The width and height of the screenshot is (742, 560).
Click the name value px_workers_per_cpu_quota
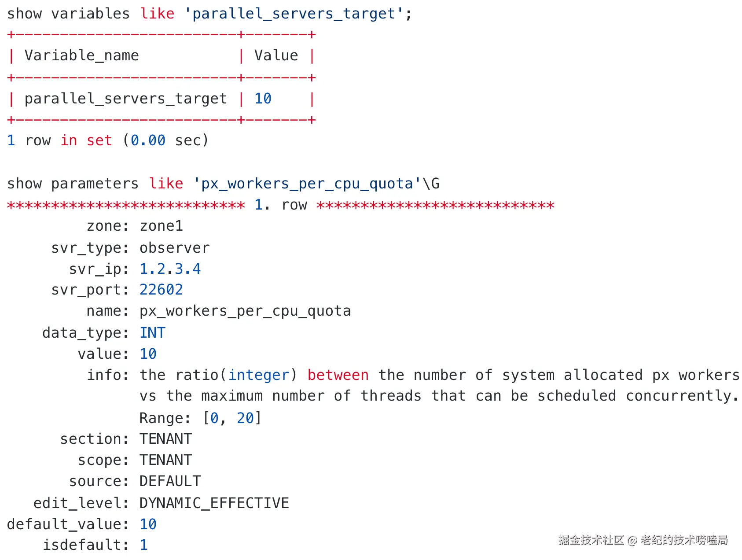pos(245,311)
